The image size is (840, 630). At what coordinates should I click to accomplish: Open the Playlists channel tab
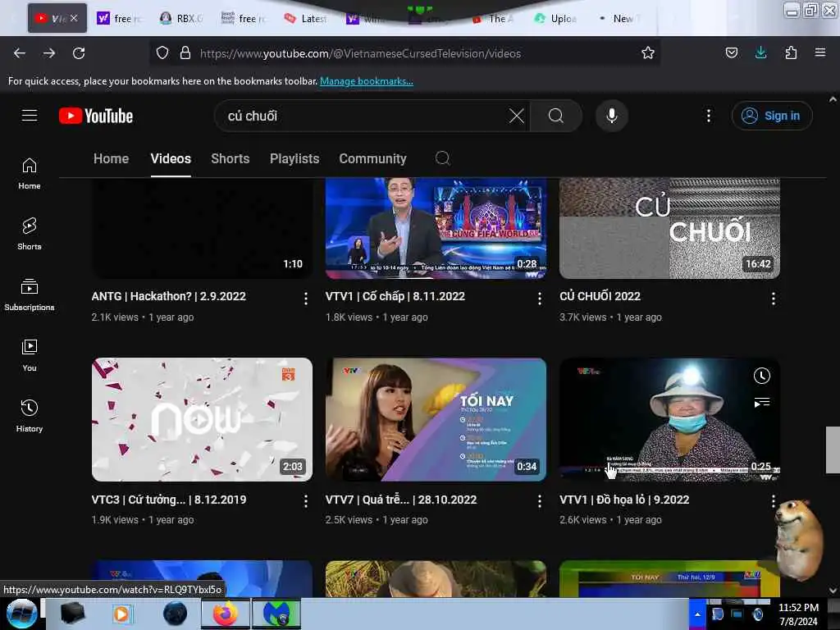click(x=294, y=158)
